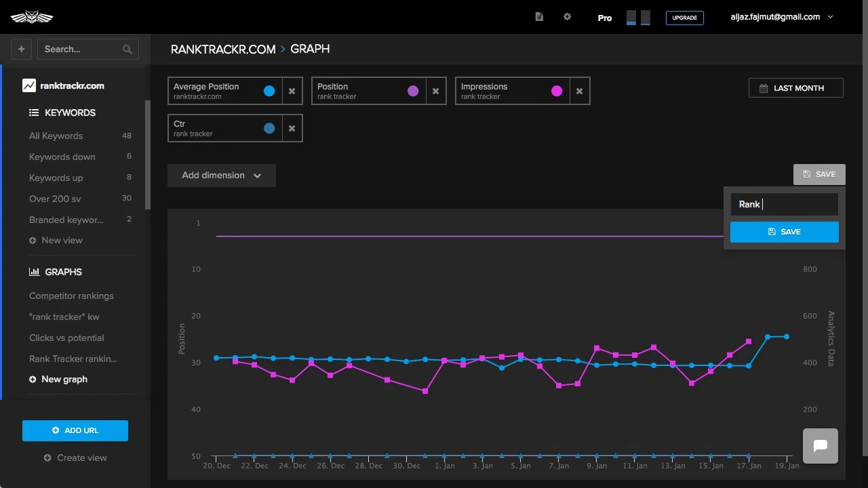Click the magnifier icon in the search field
Screen dimensions: 868x488
pos(127,49)
